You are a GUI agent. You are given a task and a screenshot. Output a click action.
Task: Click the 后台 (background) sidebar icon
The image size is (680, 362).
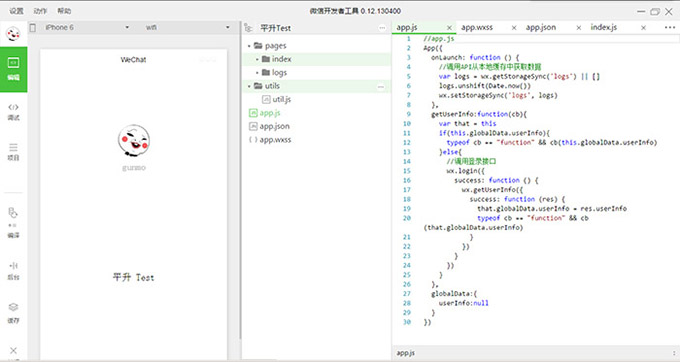coord(13,271)
